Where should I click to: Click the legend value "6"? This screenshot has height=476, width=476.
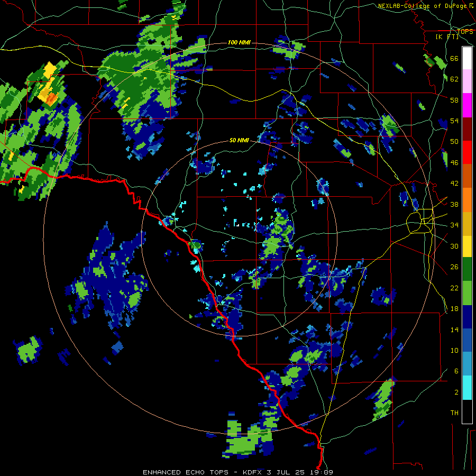456,371
